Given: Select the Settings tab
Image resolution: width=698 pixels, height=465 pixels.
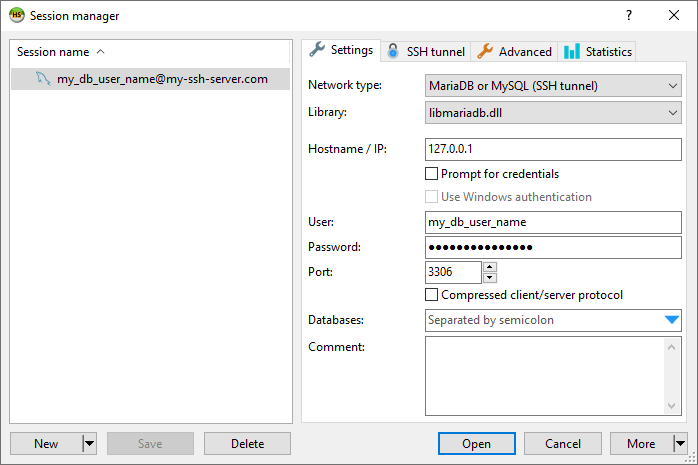Looking at the screenshot, I should [341, 50].
